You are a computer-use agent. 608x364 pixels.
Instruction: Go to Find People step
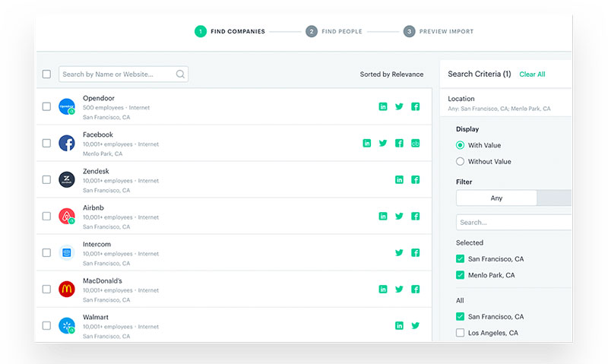point(334,31)
